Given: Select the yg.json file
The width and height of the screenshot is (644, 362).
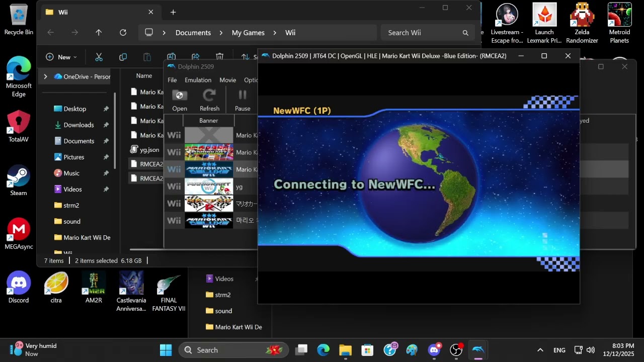Looking at the screenshot, I should point(145,149).
